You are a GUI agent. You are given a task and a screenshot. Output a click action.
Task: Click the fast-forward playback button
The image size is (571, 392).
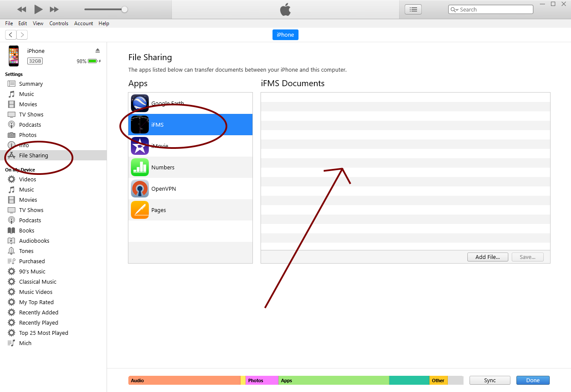[x=54, y=9]
